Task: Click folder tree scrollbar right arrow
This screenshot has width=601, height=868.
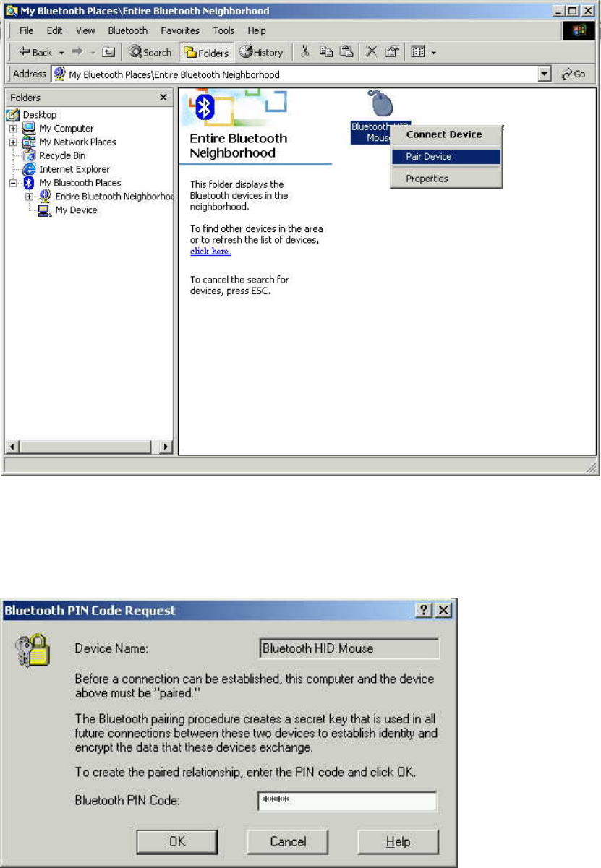Action: (x=166, y=447)
